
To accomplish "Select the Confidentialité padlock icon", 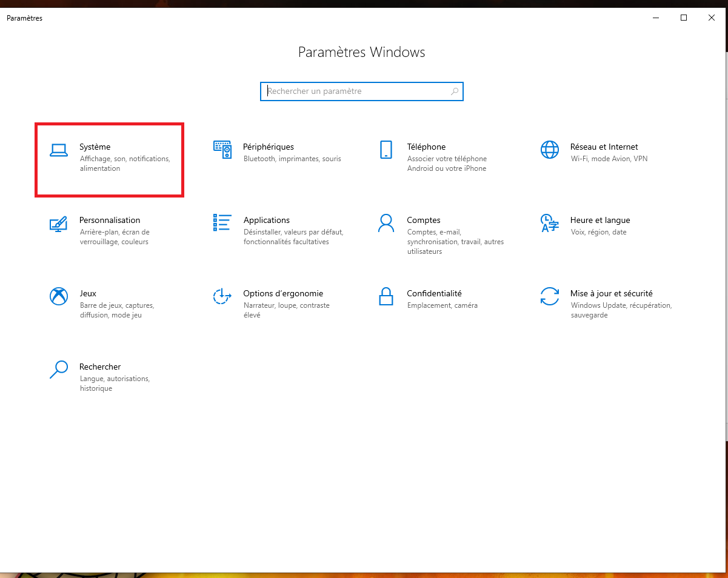I will point(386,296).
